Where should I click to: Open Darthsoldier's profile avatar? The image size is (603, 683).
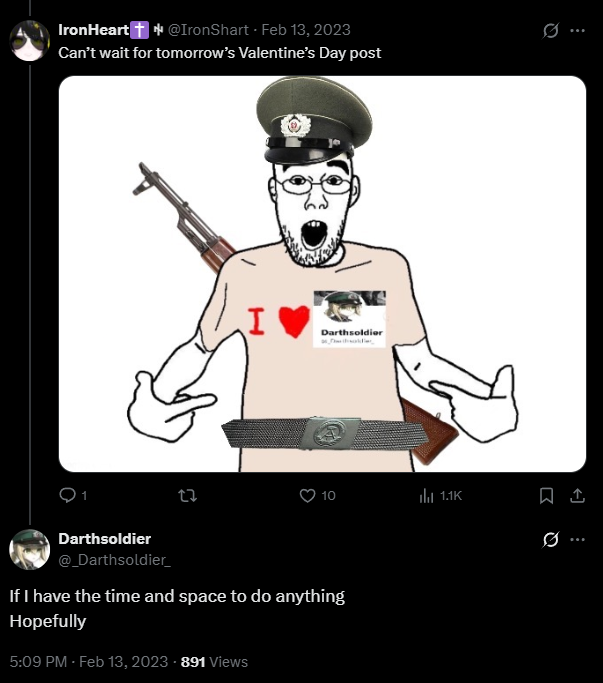click(x=30, y=549)
